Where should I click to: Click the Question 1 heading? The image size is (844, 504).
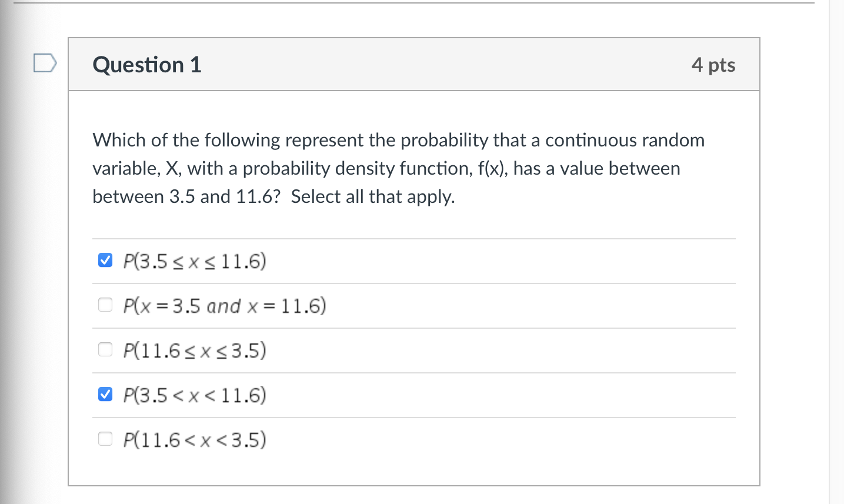tap(147, 65)
